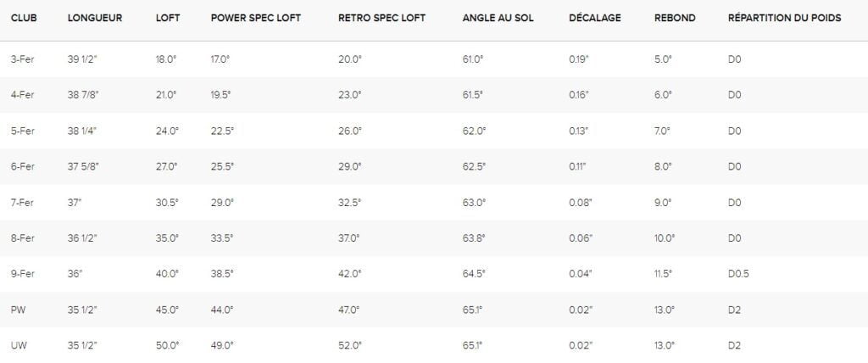Viewport: 868px width, 363px height.
Task: Select the 5-Fer row label
Action: pos(23,131)
